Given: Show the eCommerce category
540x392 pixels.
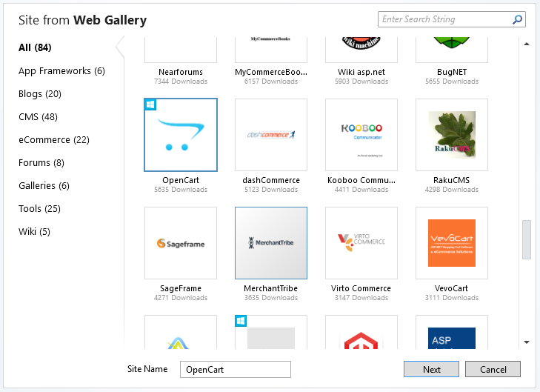Looking at the screenshot, I should [x=54, y=140].
